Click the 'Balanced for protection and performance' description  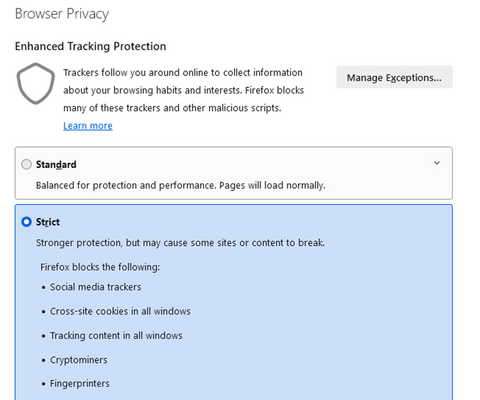tap(181, 185)
